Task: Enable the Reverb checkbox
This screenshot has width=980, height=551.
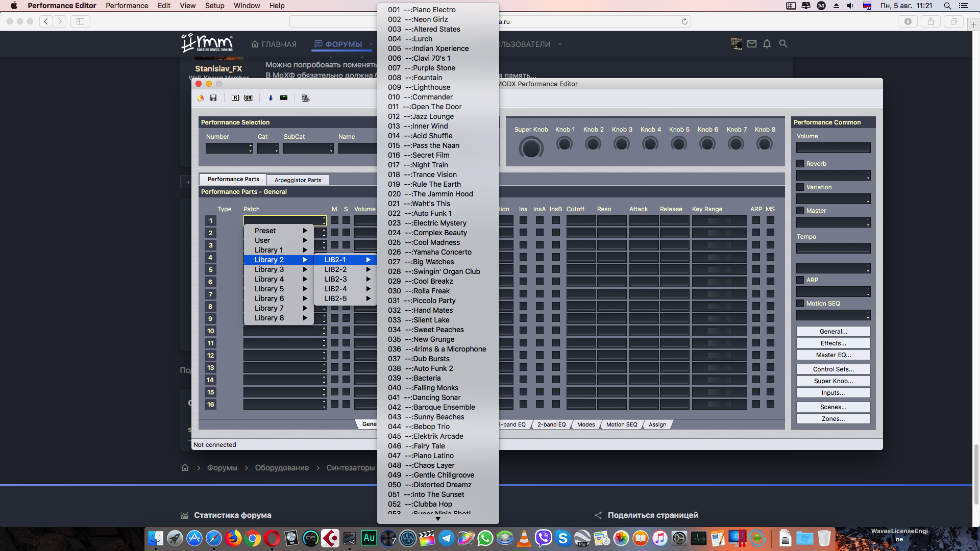Action: (x=800, y=164)
